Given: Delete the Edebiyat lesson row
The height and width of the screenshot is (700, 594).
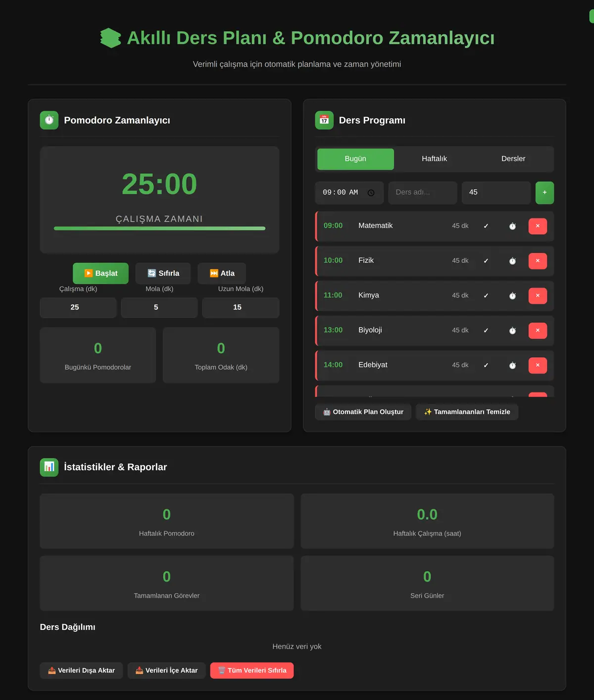Looking at the screenshot, I should (538, 365).
